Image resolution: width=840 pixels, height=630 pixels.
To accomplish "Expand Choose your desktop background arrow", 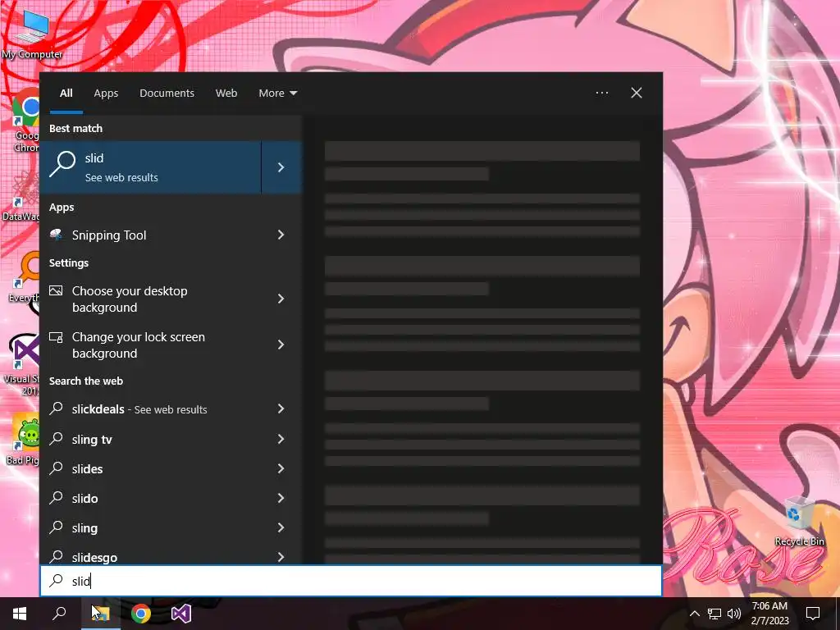I will pos(281,299).
